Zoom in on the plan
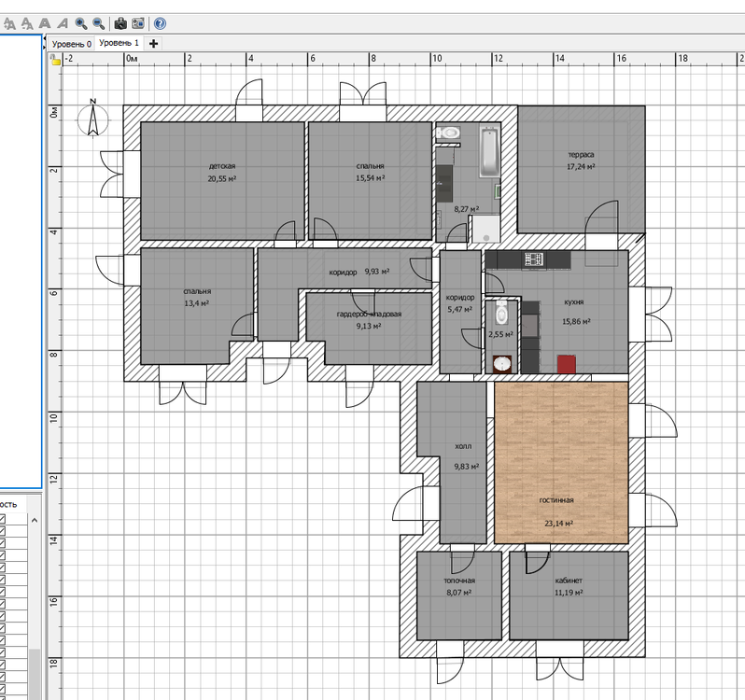The height and width of the screenshot is (700, 745). pos(81,23)
